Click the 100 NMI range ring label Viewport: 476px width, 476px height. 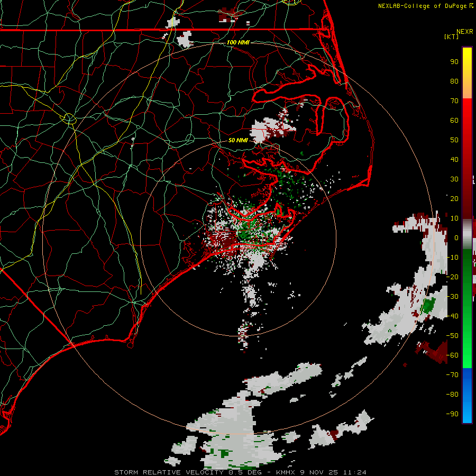tap(238, 42)
